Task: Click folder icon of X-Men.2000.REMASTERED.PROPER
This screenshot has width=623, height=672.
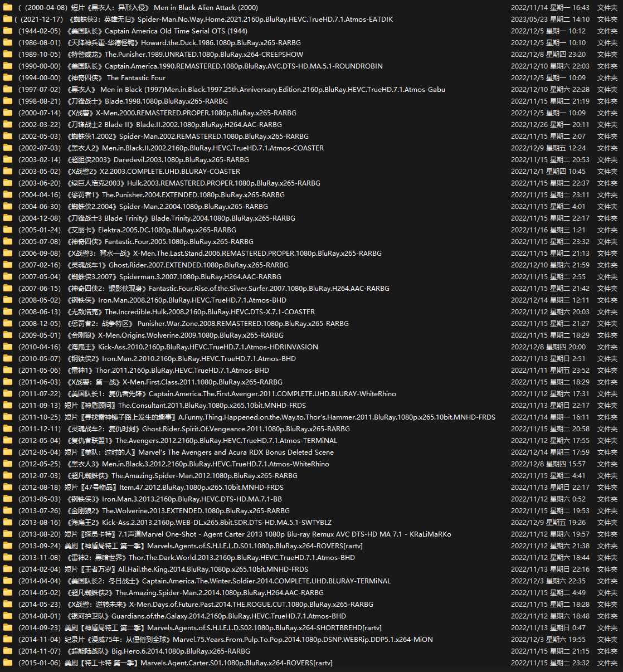Action: [7, 113]
